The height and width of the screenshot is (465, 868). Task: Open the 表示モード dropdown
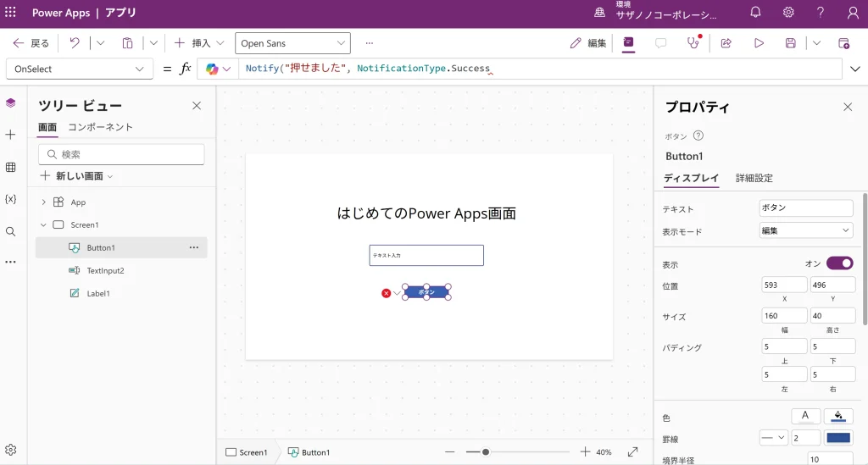[x=805, y=230]
